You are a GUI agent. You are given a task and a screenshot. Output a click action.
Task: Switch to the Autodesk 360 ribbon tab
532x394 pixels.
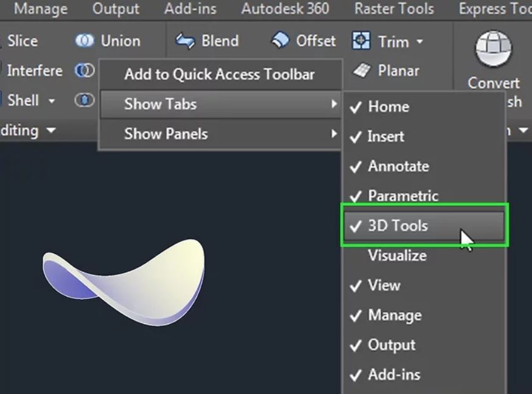[x=285, y=9]
